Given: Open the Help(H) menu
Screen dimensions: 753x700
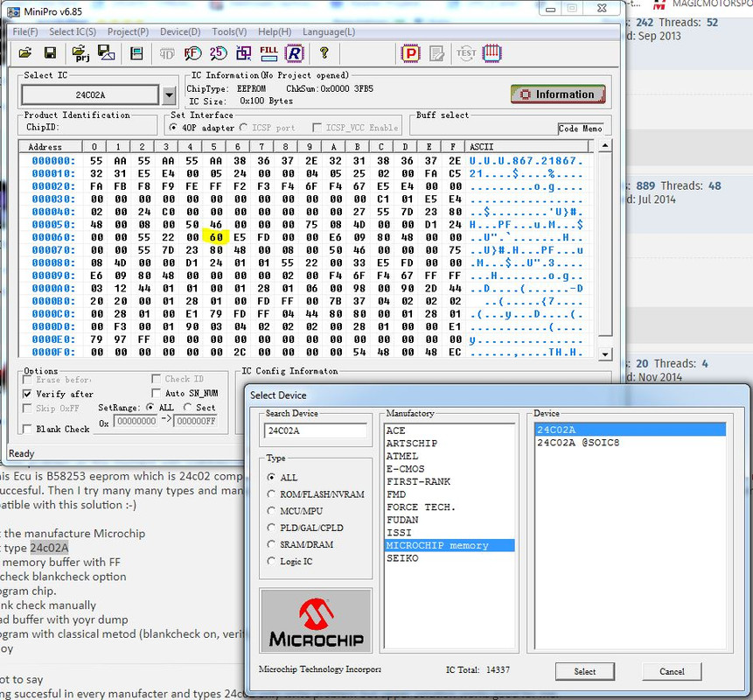Looking at the screenshot, I should (x=275, y=31).
